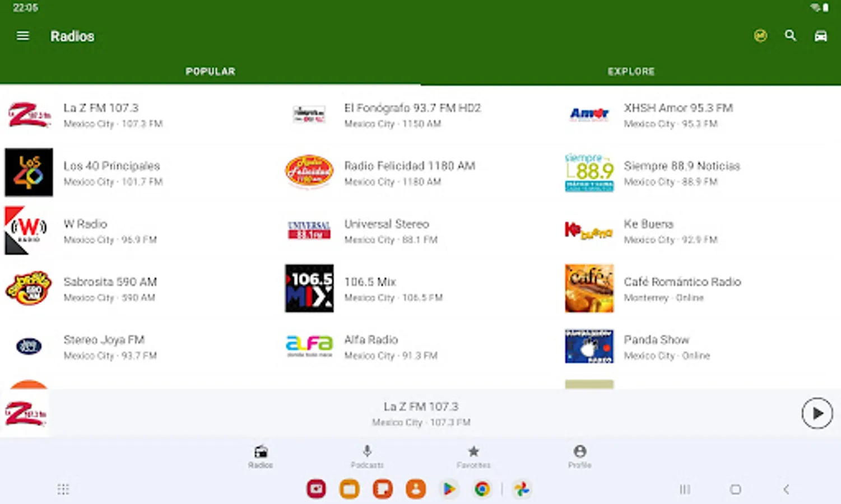Tap the Android back button

(786, 489)
